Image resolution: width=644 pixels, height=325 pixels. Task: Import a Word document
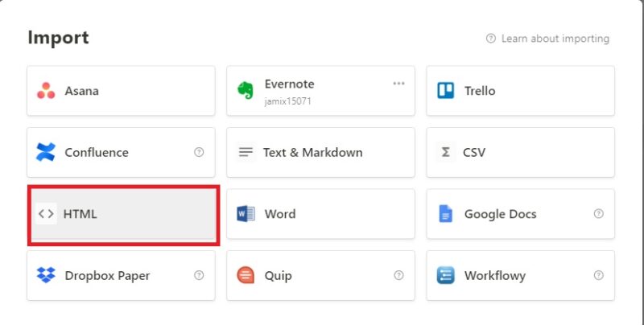tap(320, 214)
